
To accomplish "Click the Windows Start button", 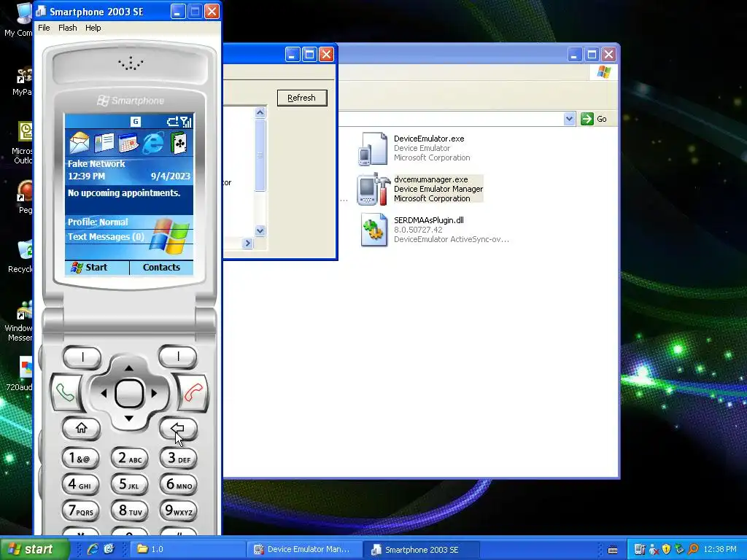I will [x=34, y=549].
